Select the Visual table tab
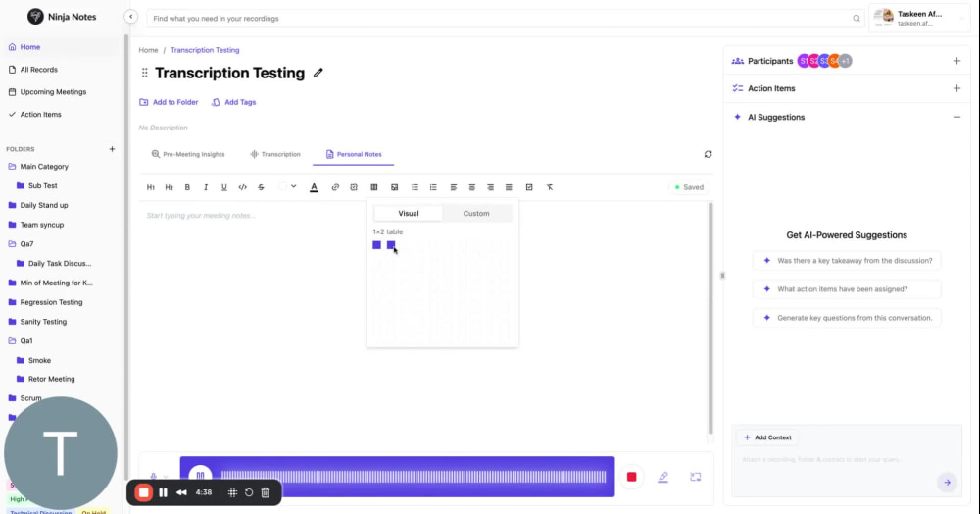Viewport: 980px width, 514px height. point(408,213)
